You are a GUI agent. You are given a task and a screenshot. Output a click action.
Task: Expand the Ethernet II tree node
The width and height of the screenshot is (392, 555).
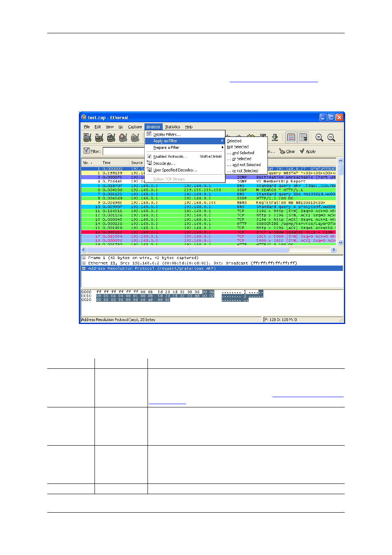coord(84,263)
